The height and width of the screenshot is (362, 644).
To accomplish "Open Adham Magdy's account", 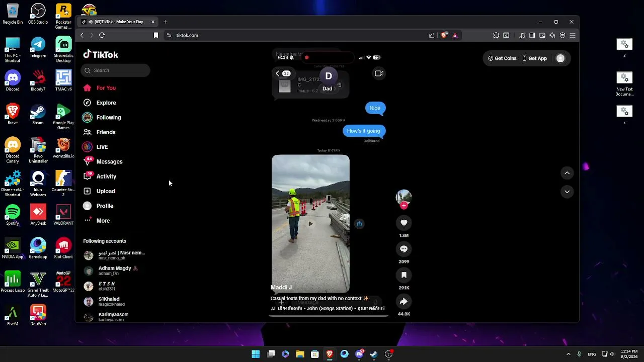I will tap(112, 270).
